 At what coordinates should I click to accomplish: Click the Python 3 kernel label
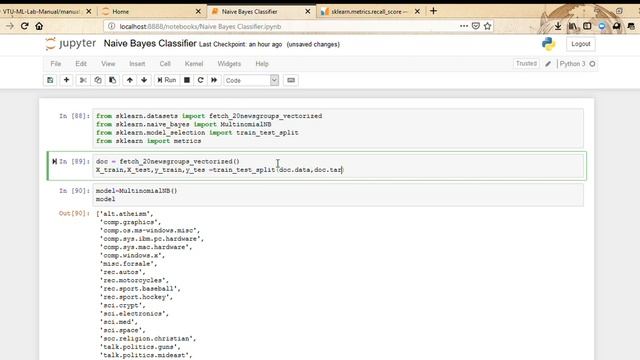click(x=572, y=64)
